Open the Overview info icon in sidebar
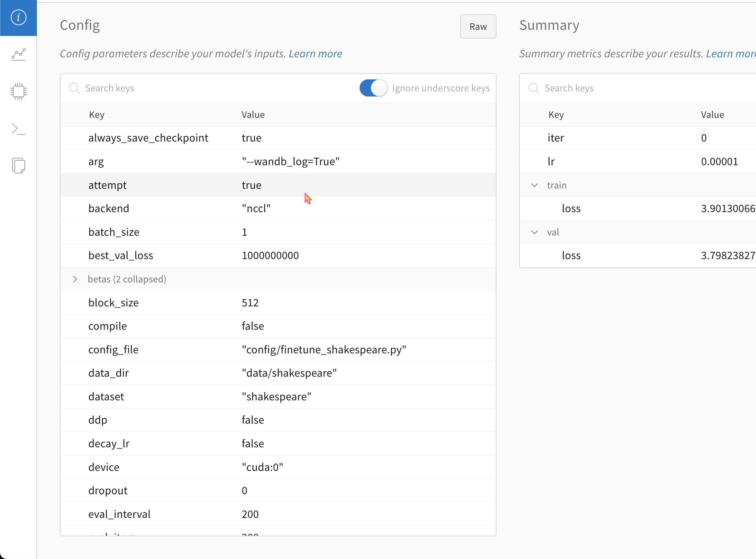 18,17
